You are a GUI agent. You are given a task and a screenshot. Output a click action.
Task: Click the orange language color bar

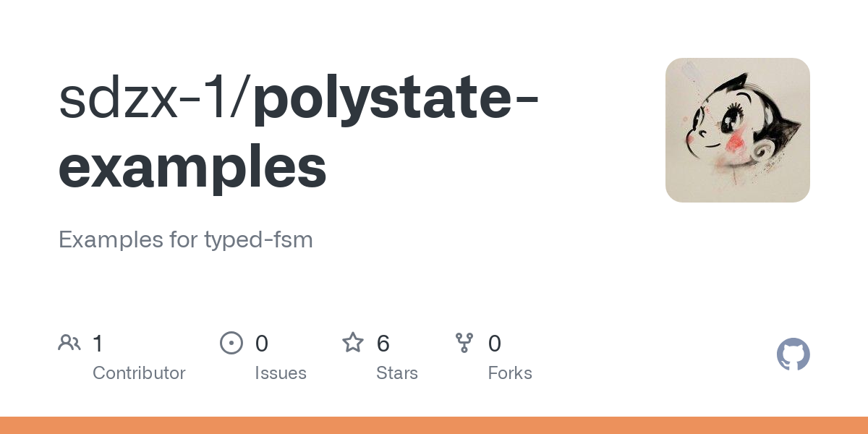434,425
